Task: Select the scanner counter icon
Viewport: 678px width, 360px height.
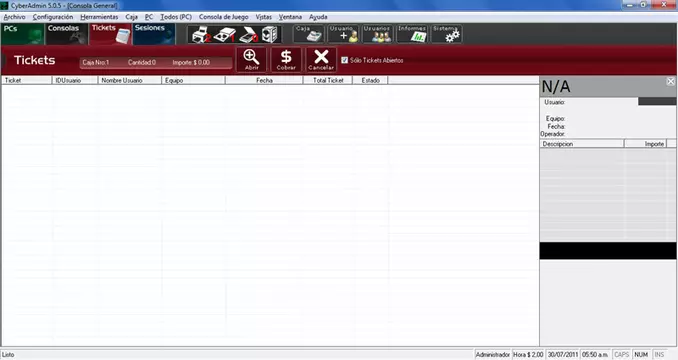Action: click(249, 35)
